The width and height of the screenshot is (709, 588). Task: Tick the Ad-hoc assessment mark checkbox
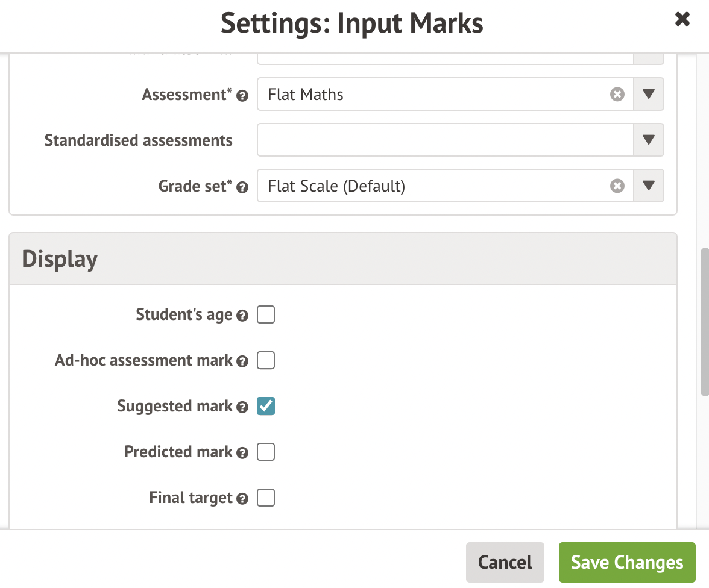click(266, 360)
